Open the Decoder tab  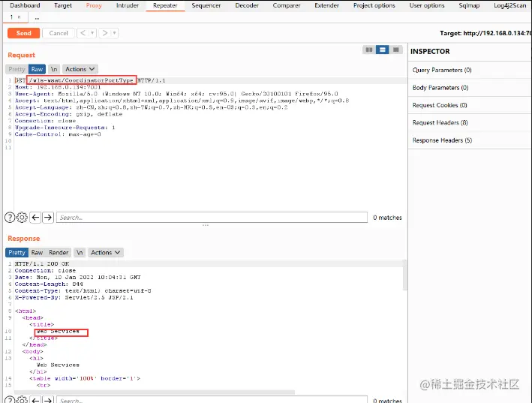pos(247,5)
